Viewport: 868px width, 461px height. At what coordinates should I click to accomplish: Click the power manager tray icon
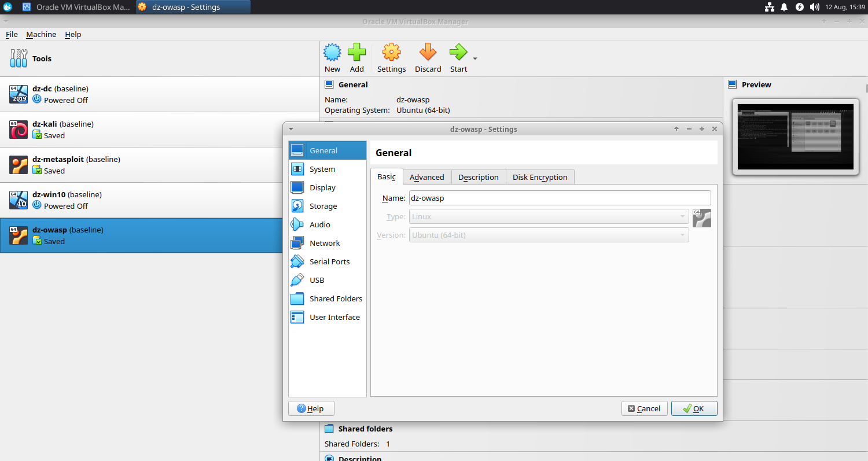tap(800, 7)
